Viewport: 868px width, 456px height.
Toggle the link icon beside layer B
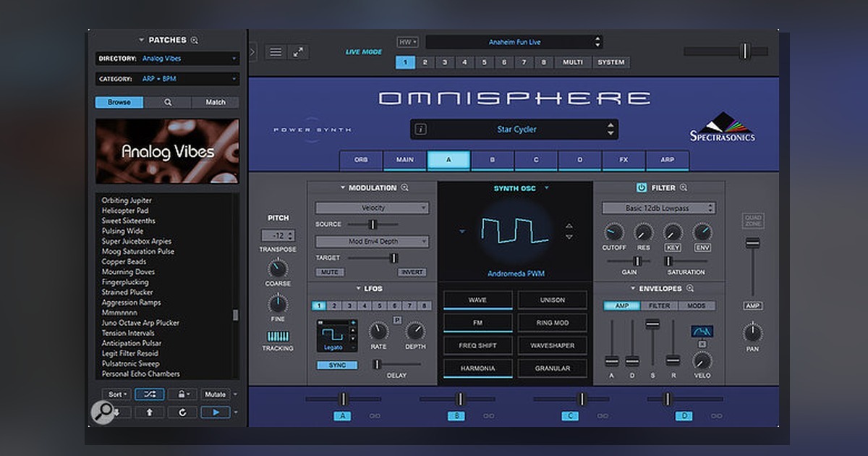coord(489,416)
